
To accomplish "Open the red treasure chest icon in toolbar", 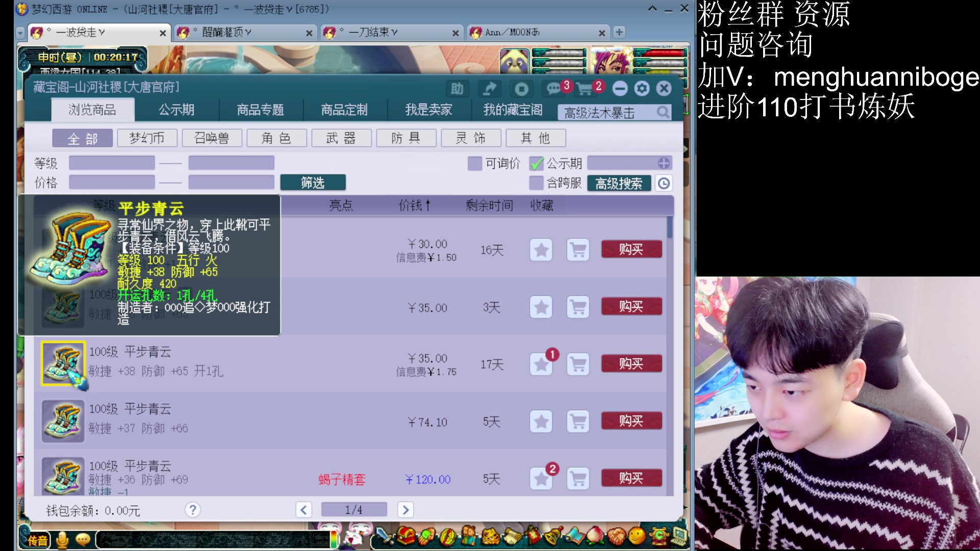I will pos(406,537).
